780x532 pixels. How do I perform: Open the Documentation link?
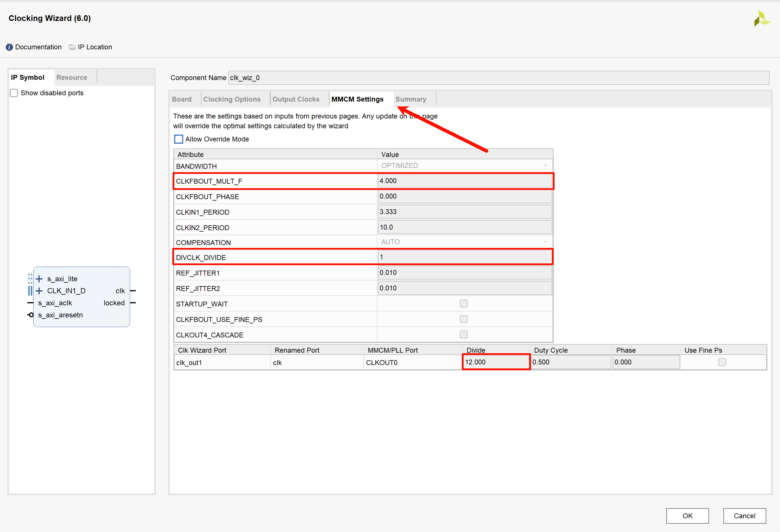38,47
